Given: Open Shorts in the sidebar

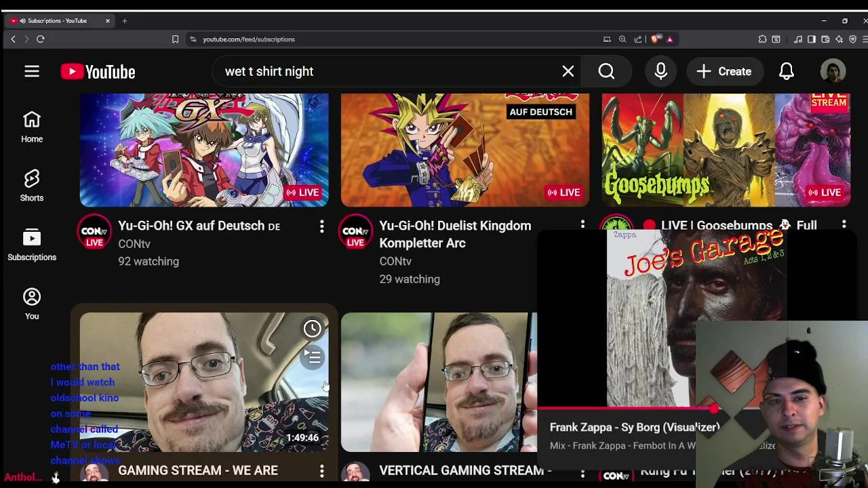Looking at the screenshot, I should click(x=32, y=186).
